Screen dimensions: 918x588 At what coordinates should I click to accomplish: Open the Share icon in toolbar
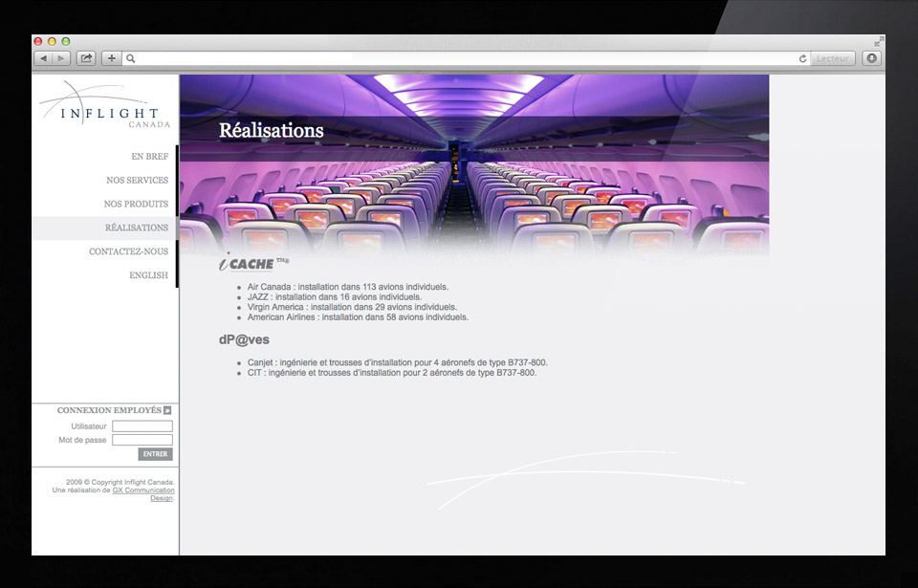point(86,58)
